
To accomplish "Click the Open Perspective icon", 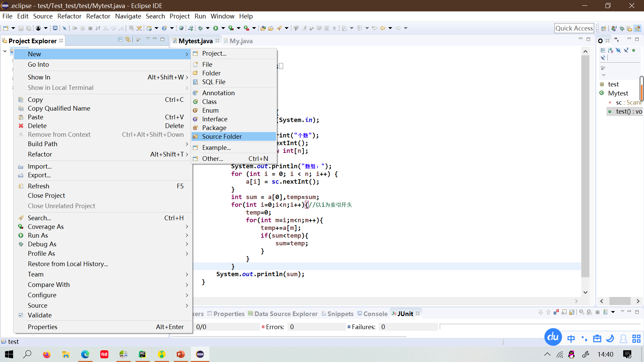I will coord(603,28).
